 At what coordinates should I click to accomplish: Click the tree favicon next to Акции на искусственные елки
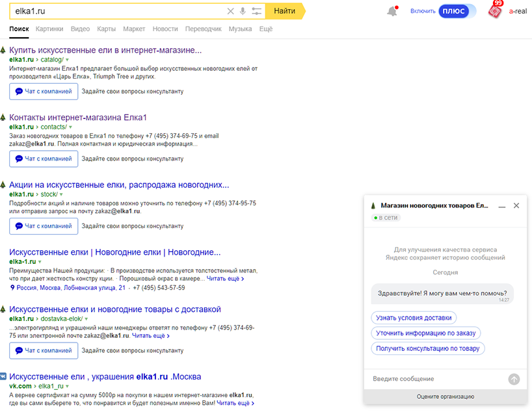click(3, 185)
